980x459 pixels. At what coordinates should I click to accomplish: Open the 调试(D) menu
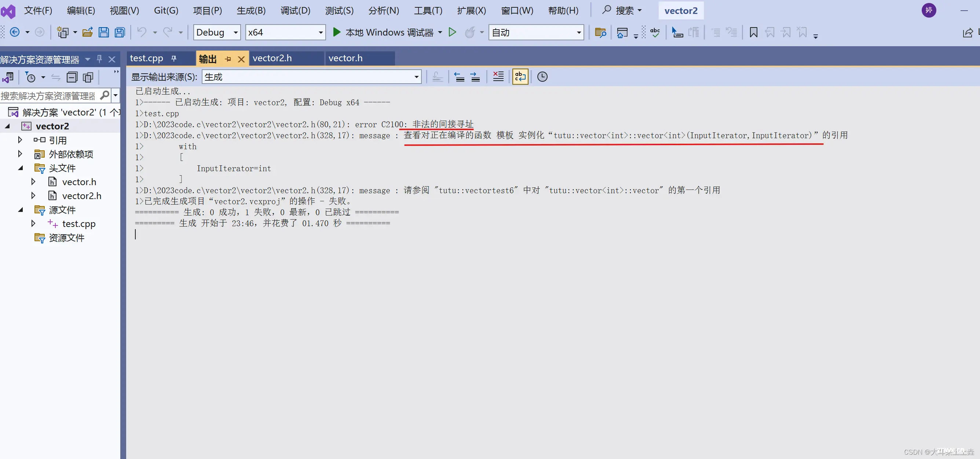click(x=296, y=10)
